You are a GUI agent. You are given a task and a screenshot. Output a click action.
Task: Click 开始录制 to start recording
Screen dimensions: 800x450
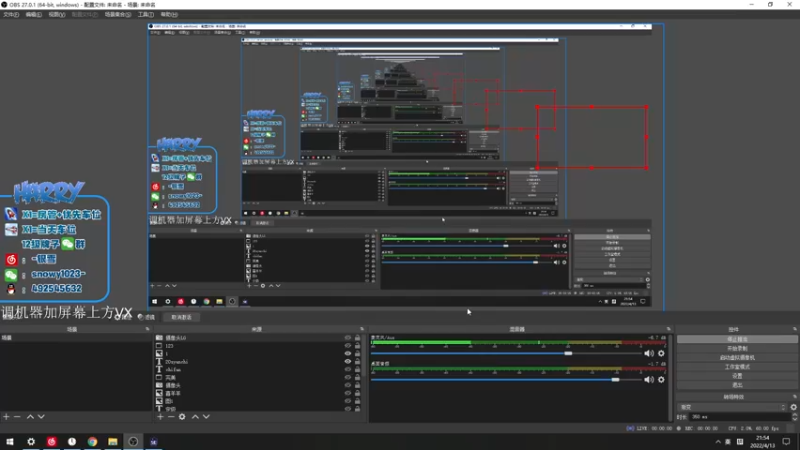click(737, 348)
